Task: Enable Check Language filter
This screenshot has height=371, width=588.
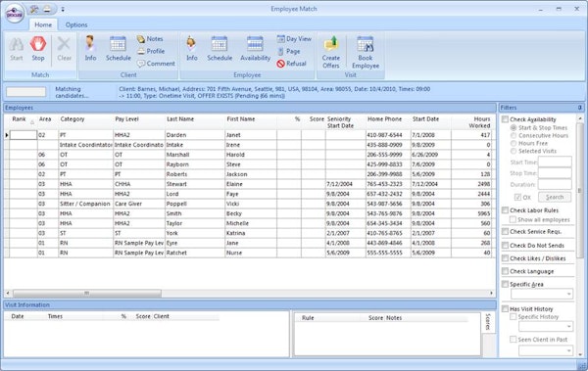Action: point(505,271)
